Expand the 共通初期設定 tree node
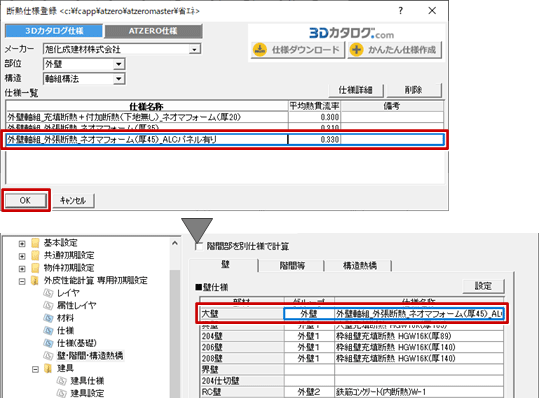Image resolution: width=539 pixels, height=398 pixels. (x=22, y=256)
